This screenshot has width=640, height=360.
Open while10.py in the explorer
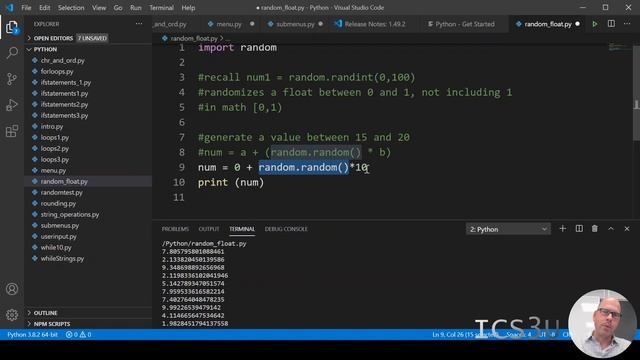(x=56, y=248)
